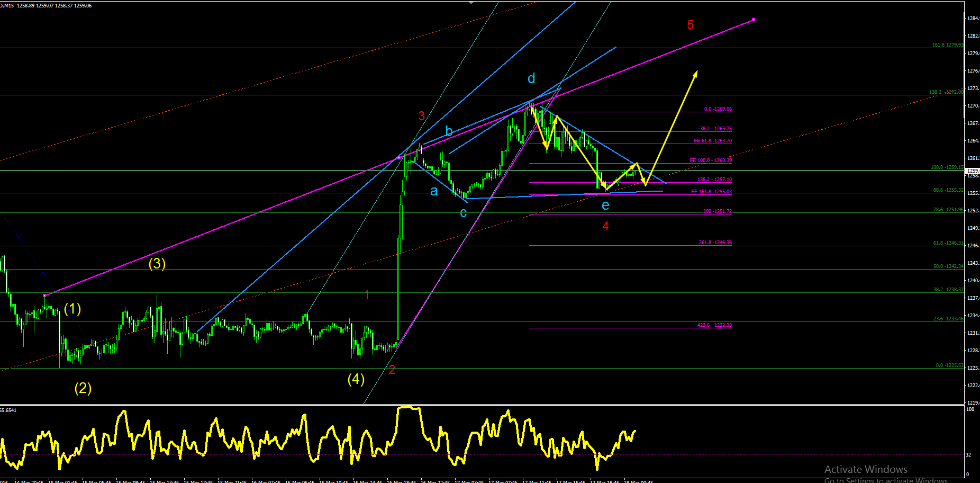Image resolution: width=980 pixels, height=483 pixels.
Task: Select the cyan sub-wave label a
Action: click(434, 191)
